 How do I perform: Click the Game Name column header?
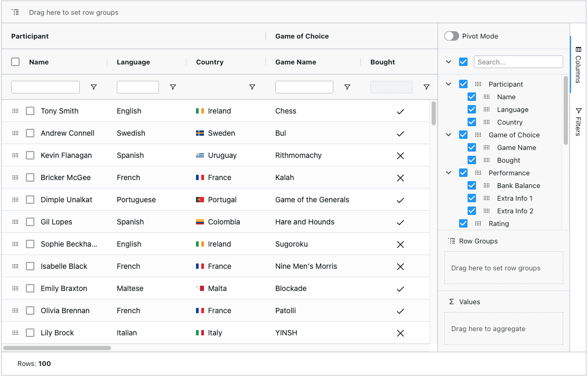[296, 62]
